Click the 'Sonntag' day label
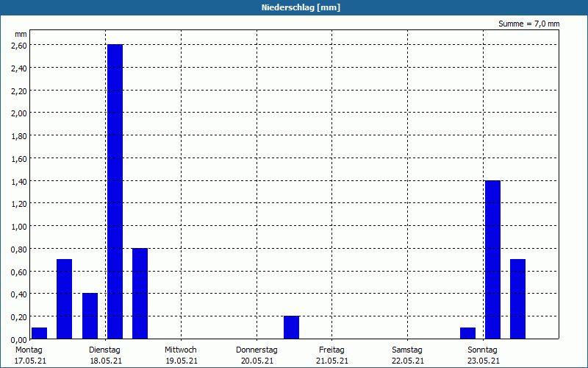 click(x=482, y=350)
